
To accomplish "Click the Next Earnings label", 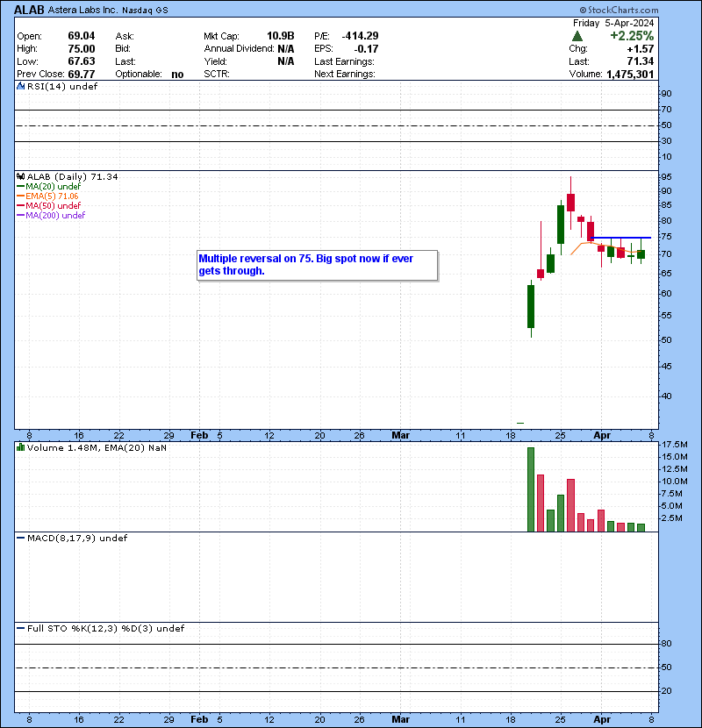I will tap(345, 75).
